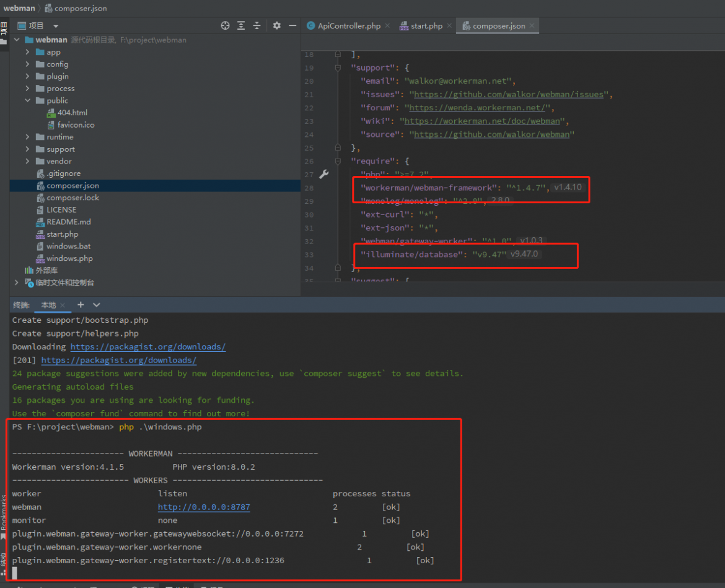Image resolution: width=725 pixels, height=588 pixels.
Task: Click the expand all icon in project toolbar
Action: click(241, 26)
